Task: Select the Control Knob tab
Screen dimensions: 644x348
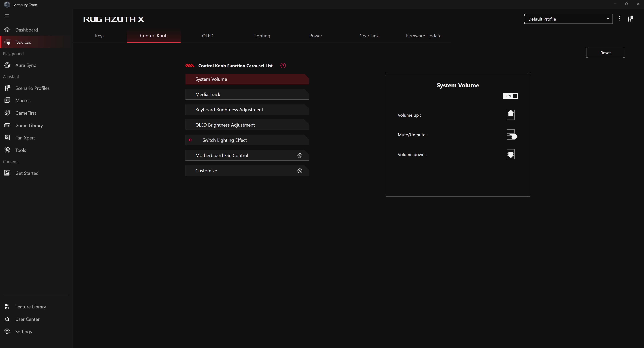Action: 154,36
